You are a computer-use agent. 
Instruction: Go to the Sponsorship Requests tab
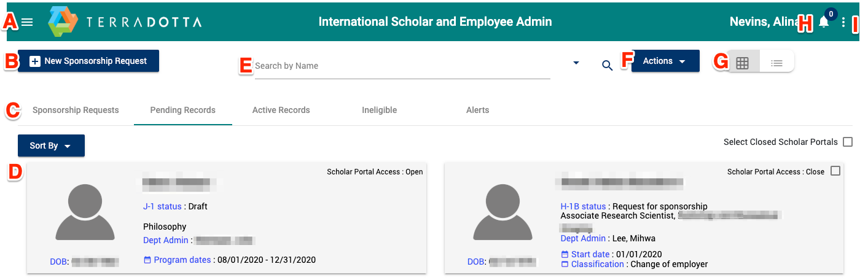pyautogui.click(x=76, y=110)
